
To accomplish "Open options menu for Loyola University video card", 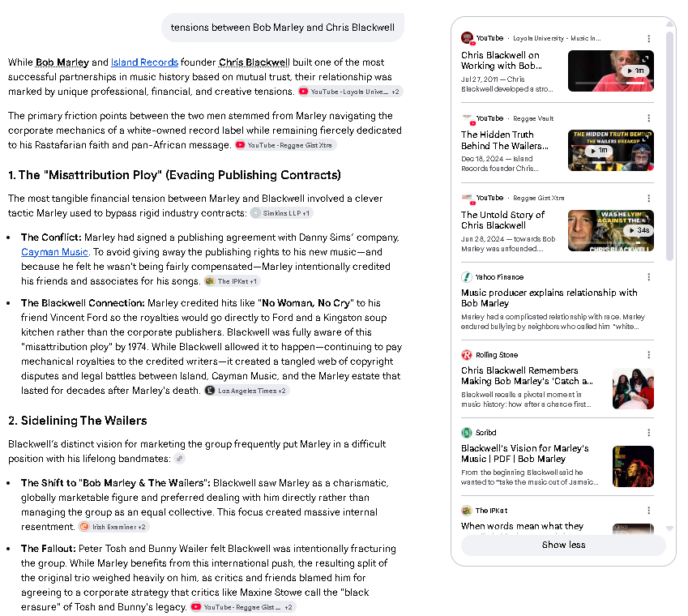I will point(648,39).
